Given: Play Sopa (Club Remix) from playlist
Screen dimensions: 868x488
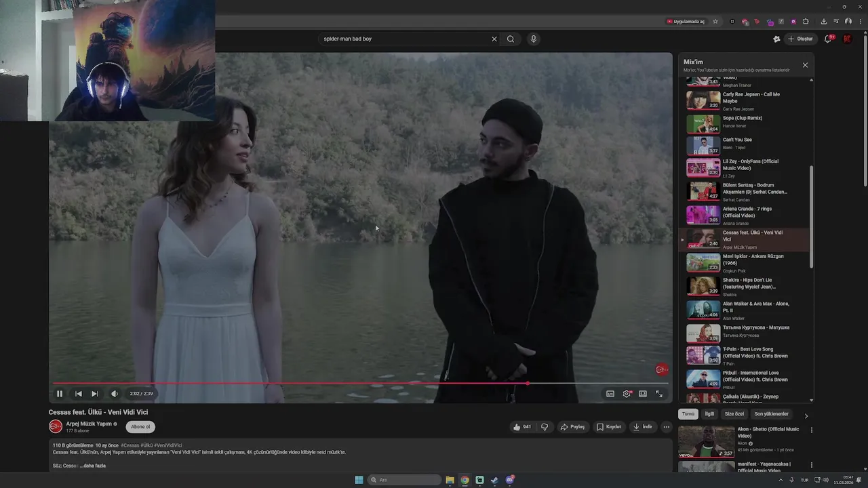Looking at the screenshot, I should coord(745,123).
